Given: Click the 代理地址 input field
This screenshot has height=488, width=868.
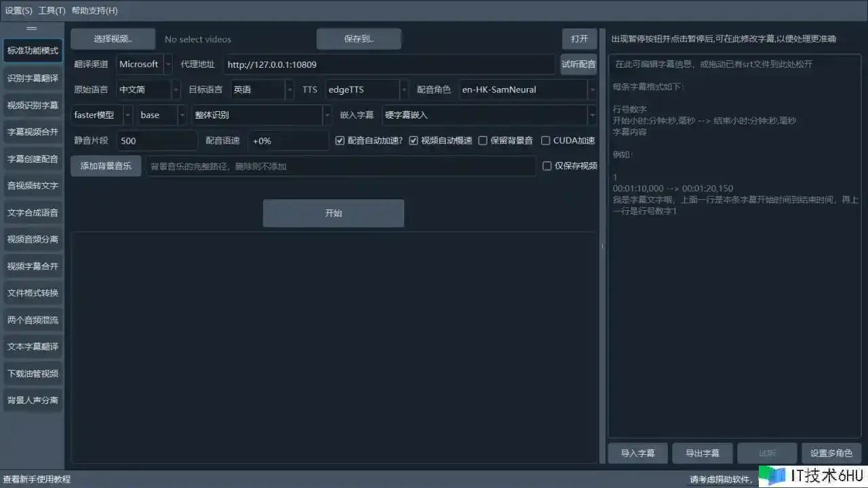Looking at the screenshot, I should click(389, 64).
